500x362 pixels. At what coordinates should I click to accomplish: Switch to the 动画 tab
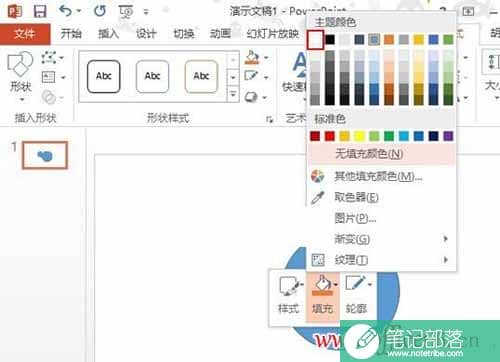point(220,33)
